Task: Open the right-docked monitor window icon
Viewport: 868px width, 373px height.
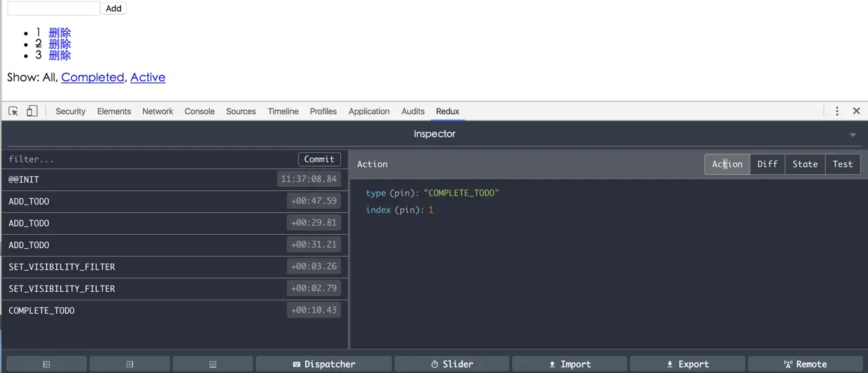Action: [130, 364]
